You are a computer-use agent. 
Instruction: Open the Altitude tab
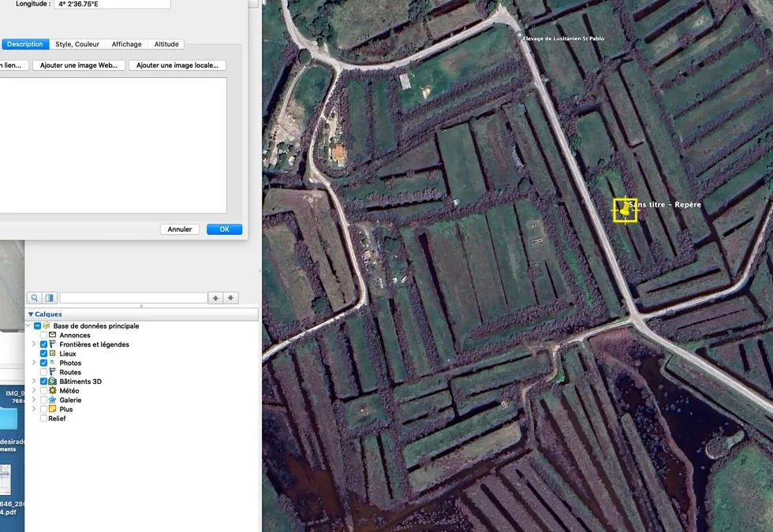click(x=166, y=44)
